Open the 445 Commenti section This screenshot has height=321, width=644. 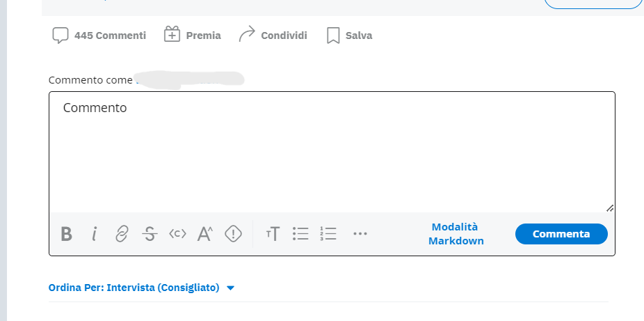pyautogui.click(x=99, y=36)
